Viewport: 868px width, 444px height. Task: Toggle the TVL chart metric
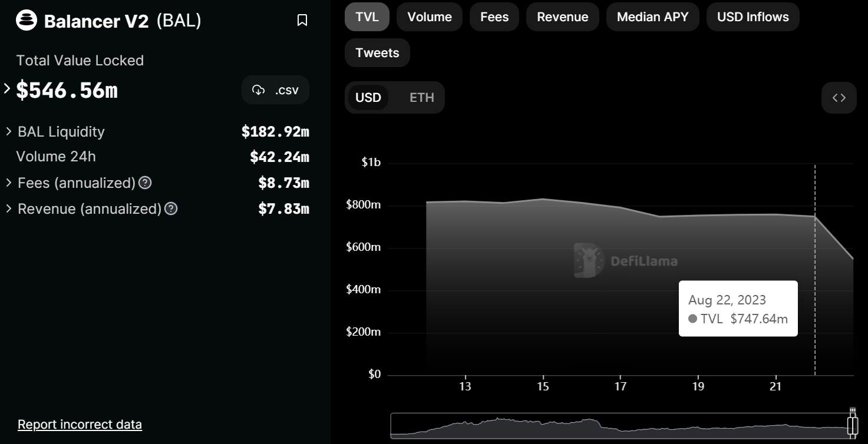[x=367, y=17]
